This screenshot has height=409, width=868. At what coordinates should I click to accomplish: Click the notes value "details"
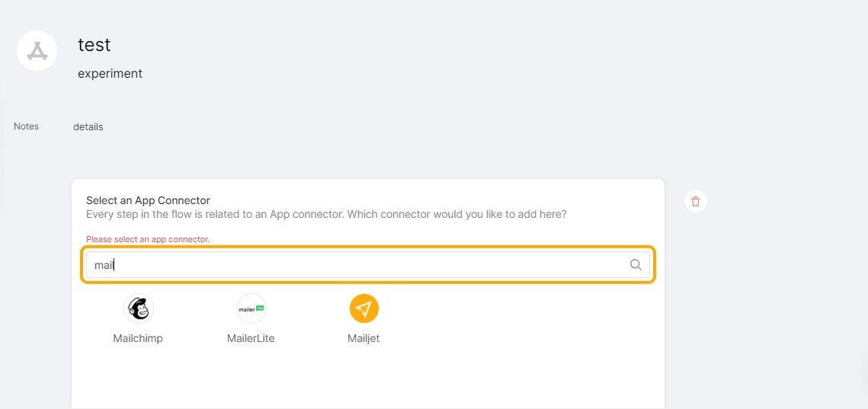point(88,126)
